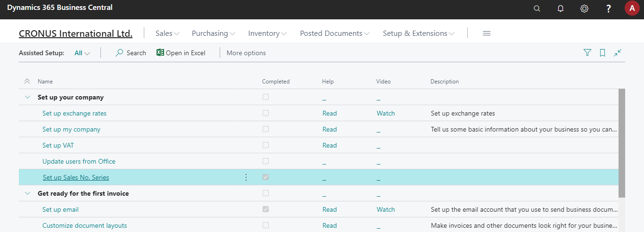This screenshot has height=232, width=644.
Task: Toggle Completed checkbox for Set up email
Action: click(266, 209)
